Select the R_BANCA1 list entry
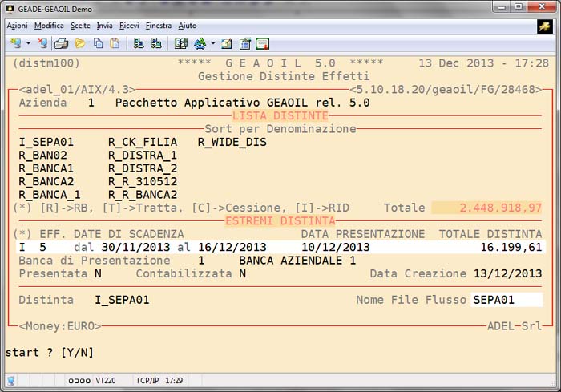The width and height of the screenshot is (561, 392). point(46,168)
